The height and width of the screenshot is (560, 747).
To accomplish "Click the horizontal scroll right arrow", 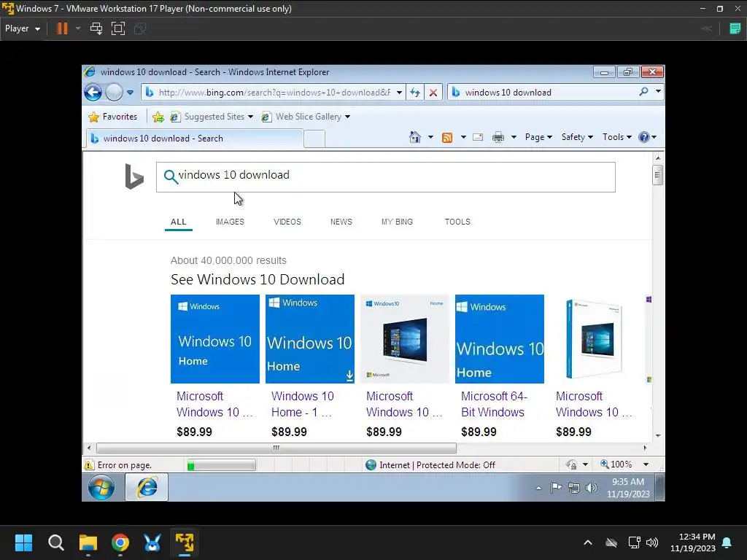I will tap(645, 448).
